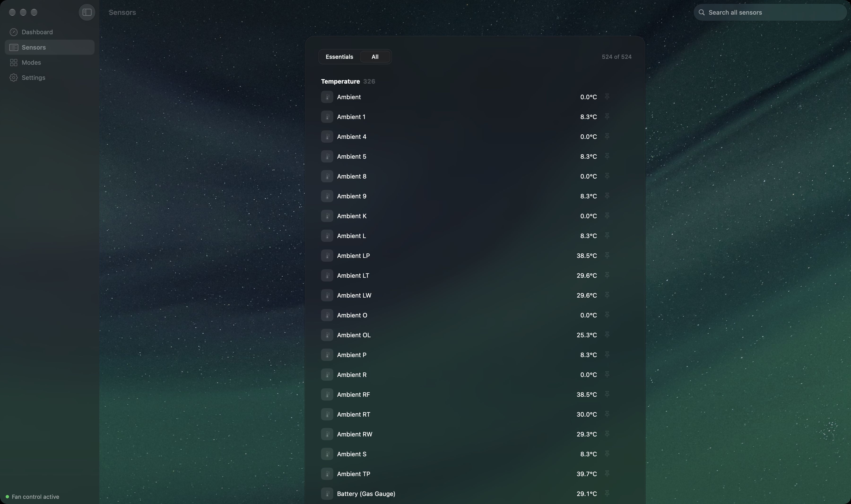This screenshot has height=504, width=851.
Task: Focus the Search all sensors field
Action: click(x=770, y=12)
